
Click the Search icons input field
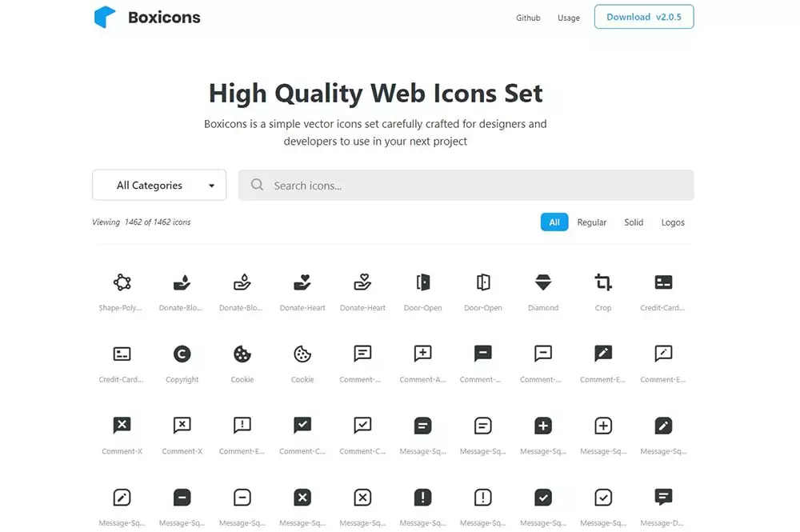point(466,185)
